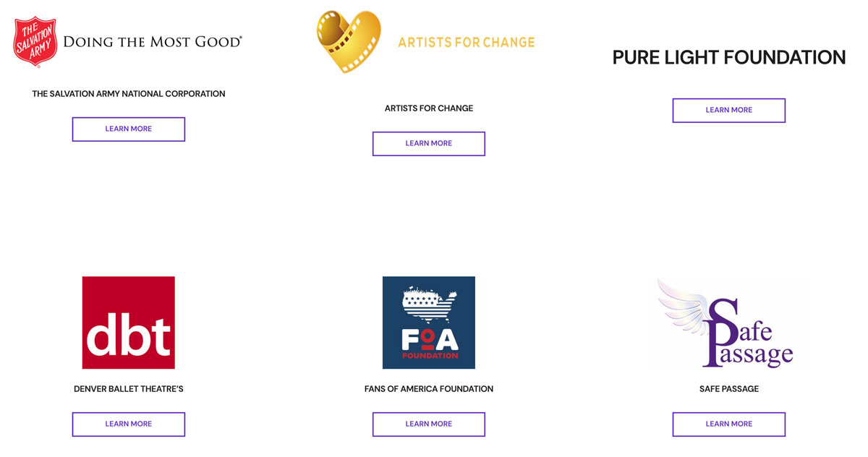The image size is (868, 457).
Task: Click the Doing the Most Good slogan
Action: [x=153, y=42]
